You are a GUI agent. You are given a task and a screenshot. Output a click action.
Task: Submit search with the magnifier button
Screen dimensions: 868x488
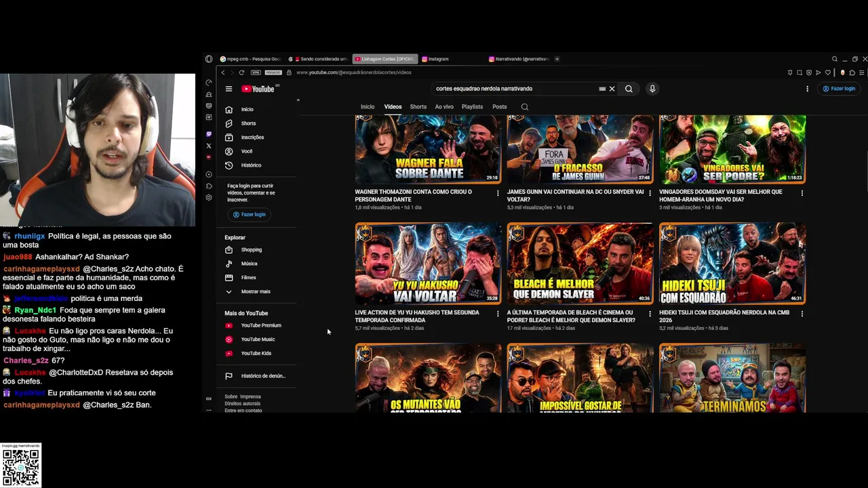click(x=629, y=89)
